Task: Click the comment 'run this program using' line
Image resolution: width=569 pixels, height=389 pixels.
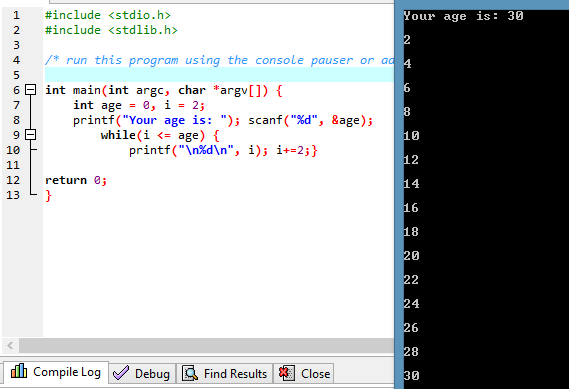Action: (x=219, y=60)
